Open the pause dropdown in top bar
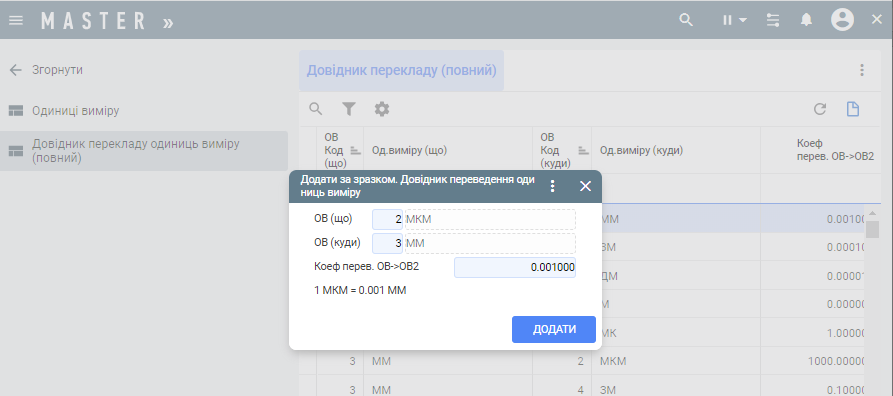The width and height of the screenshot is (893, 396). coord(735,21)
